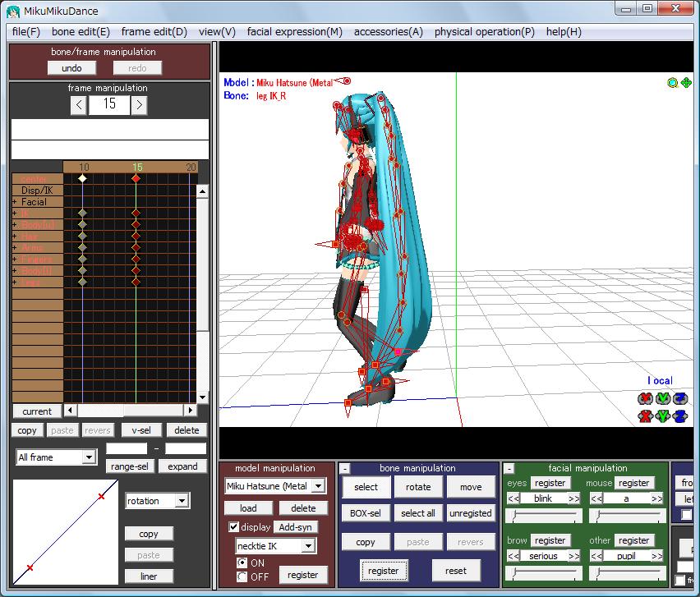Open the facial expression(M) menu
The image size is (700, 597).
pos(295,32)
